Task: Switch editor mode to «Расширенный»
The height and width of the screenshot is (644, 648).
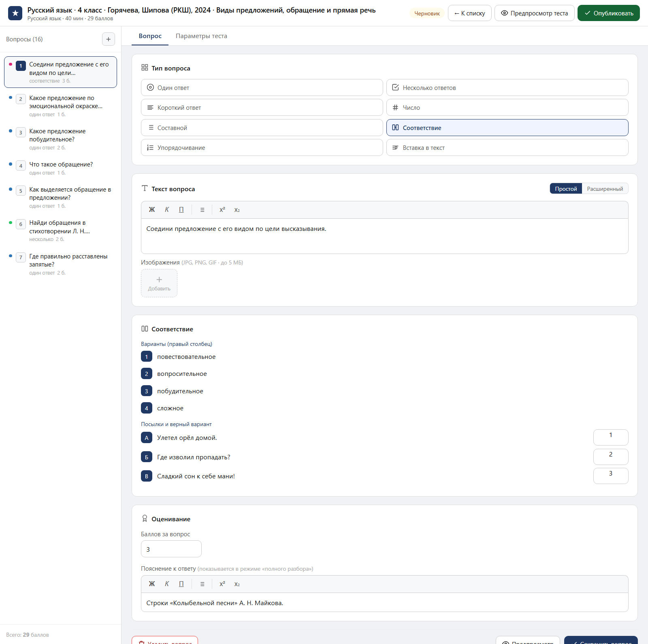Action: 605,189
